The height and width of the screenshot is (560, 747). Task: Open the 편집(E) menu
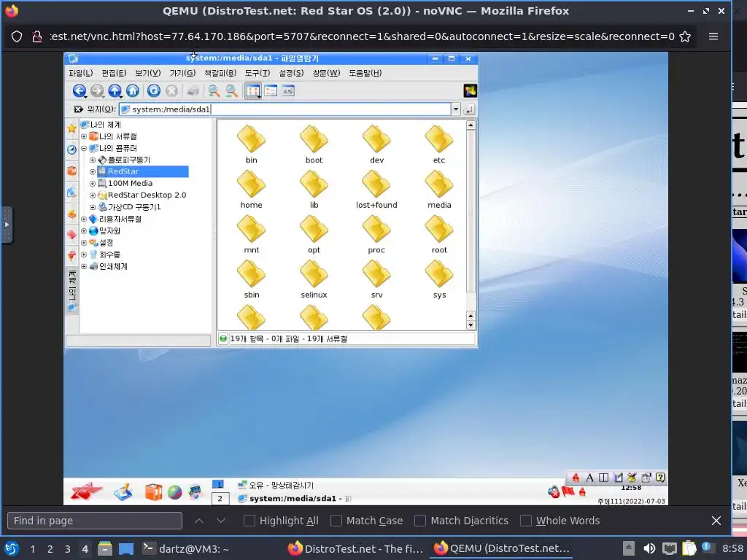(x=114, y=73)
